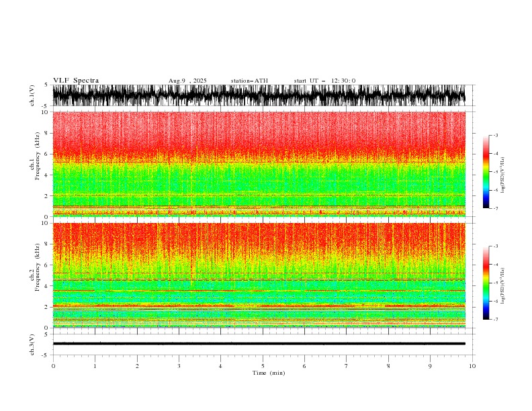Click the '4' kHz tick on ch.2 axis
This screenshot has width=532, height=411.
(47, 286)
